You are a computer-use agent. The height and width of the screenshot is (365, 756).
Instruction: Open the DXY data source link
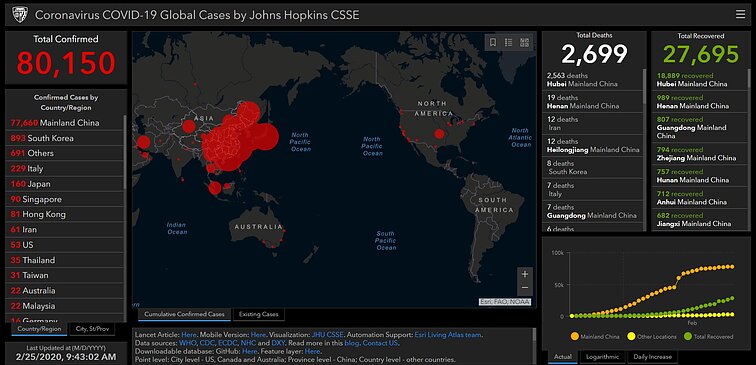(x=278, y=343)
